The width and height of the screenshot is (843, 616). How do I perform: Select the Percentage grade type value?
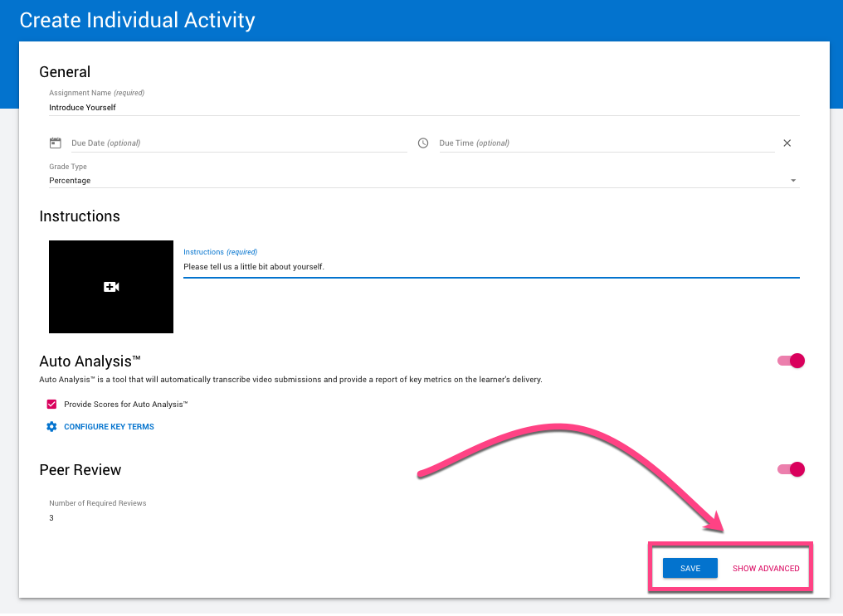(71, 181)
